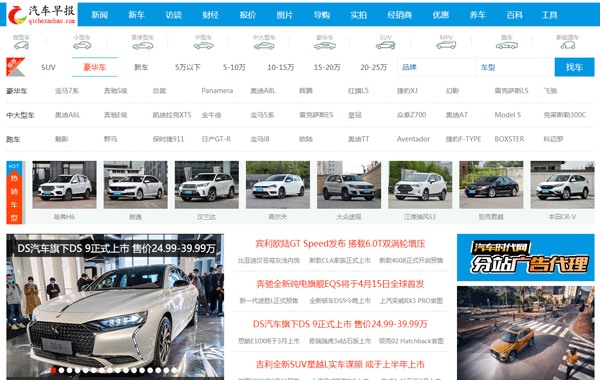Choose the 紧凑型车 car icon

point(142,42)
